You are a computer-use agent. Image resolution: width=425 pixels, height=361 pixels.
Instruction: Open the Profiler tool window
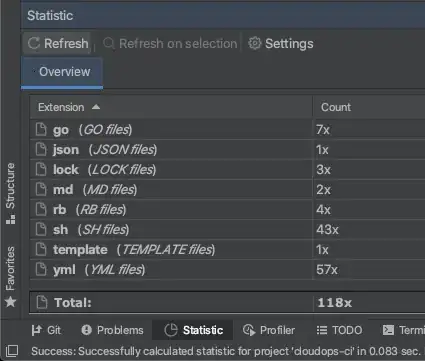(x=269, y=330)
